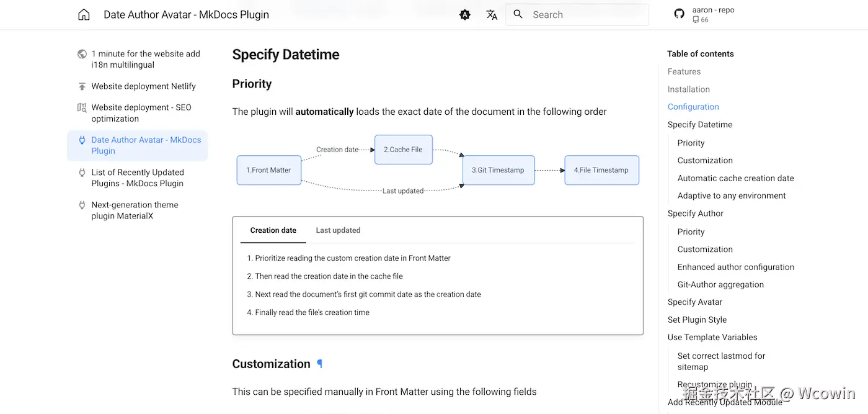
Task: Open Set Plugin Style in contents
Action: tap(697, 320)
